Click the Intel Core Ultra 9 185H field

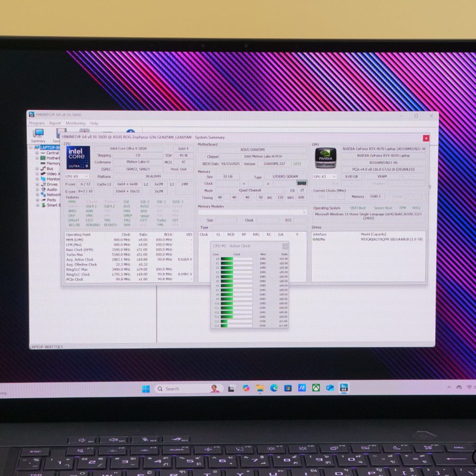(128, 149)
